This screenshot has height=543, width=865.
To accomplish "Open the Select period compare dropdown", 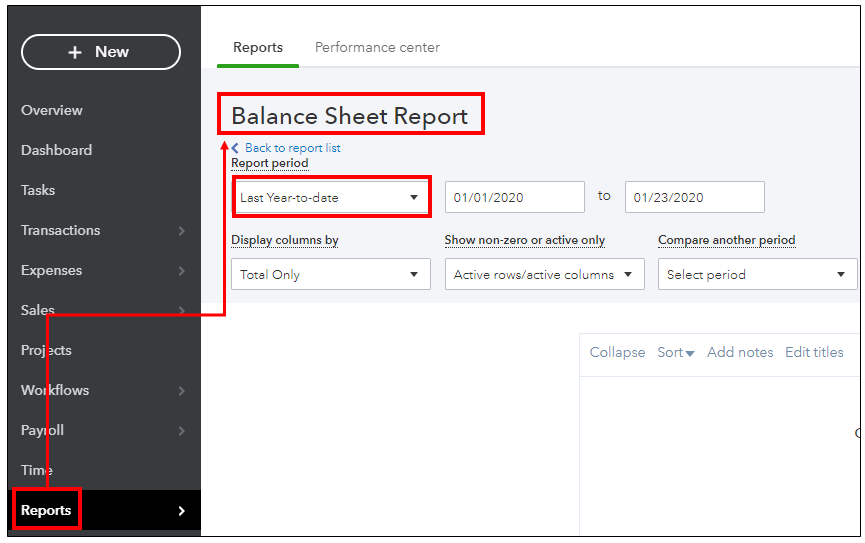I will pyautogui.click(x=757, y=274).
